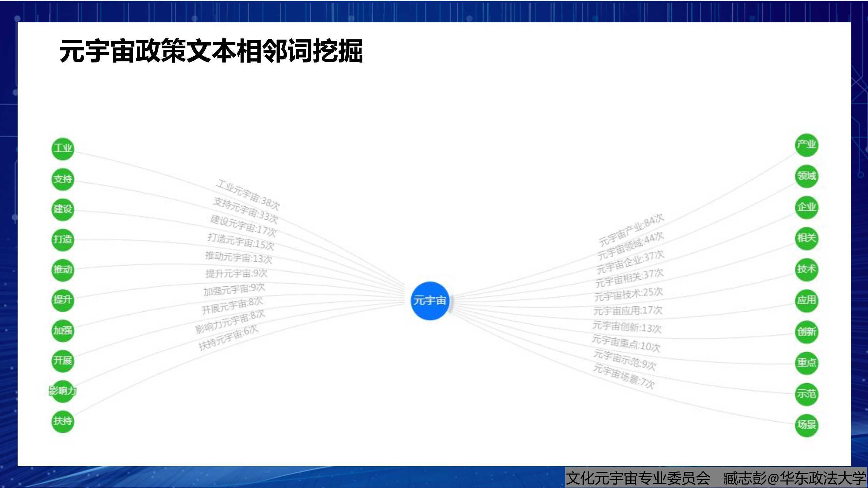Click the edge label 元宇宙领域:44次
The image size is (868, 488).
click(631, 246)
